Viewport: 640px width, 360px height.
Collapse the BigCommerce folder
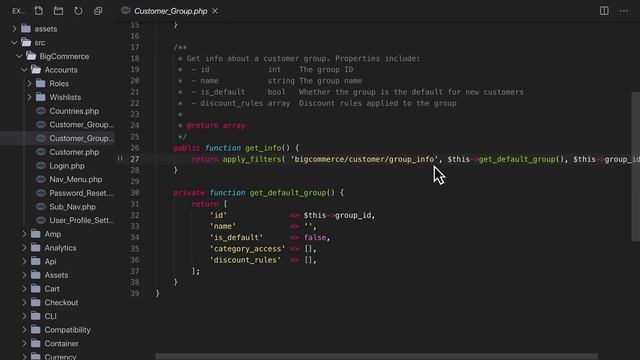click(19, 56)
